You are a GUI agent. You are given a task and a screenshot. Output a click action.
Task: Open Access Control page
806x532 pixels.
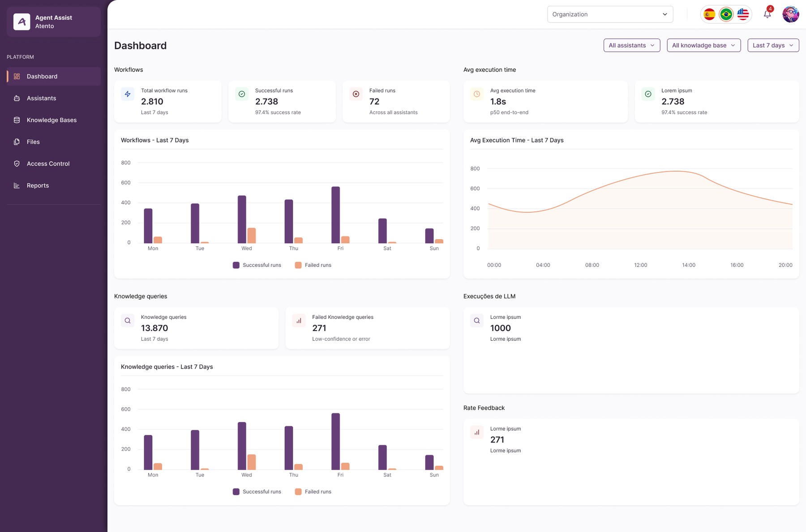54,163
